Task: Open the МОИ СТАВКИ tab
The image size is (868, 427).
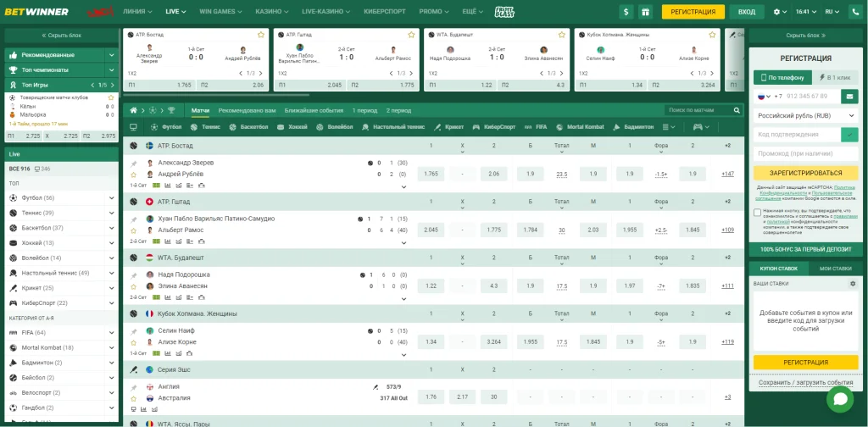Action: tap(835, 269)
